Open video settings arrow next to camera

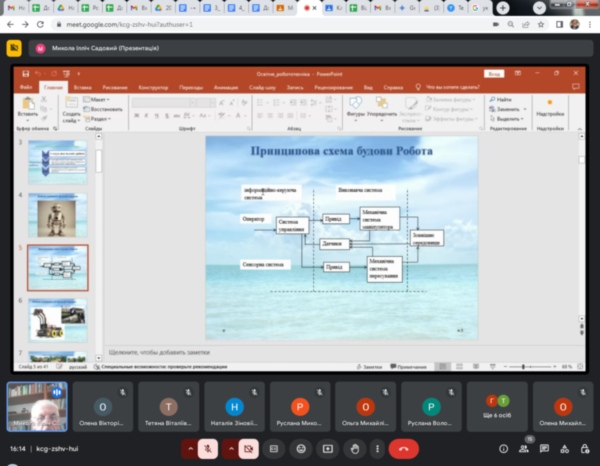(x=229, y=449)
